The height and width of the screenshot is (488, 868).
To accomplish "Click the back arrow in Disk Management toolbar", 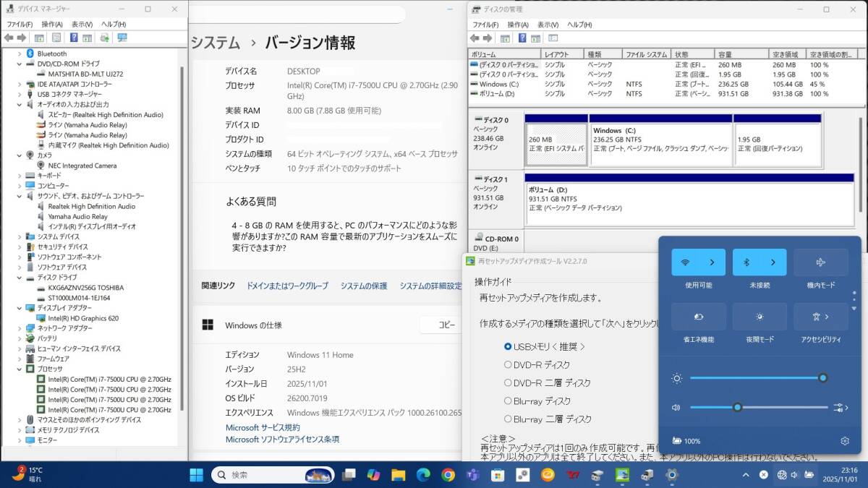I will (475, 38).
